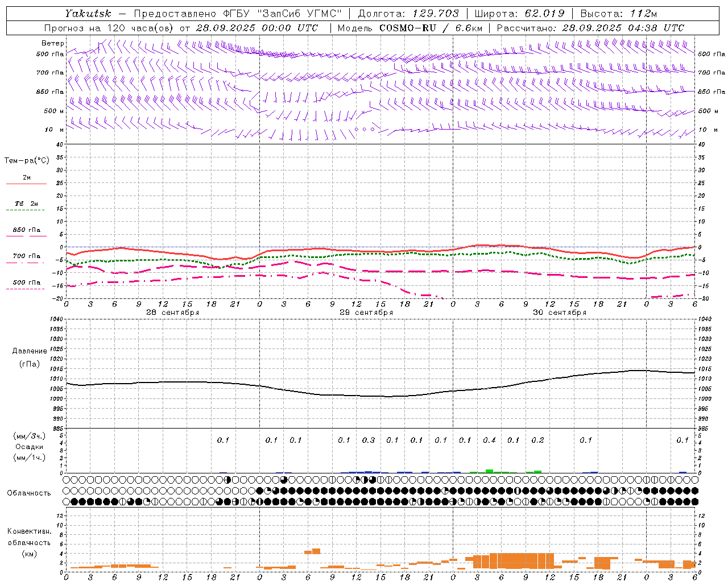Click the "Долгота: 129.703" header field
The image size is (728, 582).
click(x=408, y=14)
